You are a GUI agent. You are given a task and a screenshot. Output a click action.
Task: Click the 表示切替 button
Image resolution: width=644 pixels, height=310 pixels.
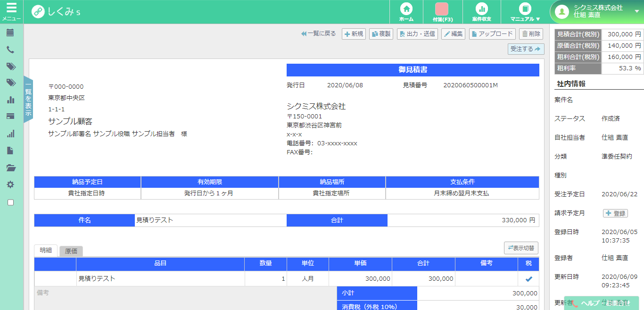point(521,248)
